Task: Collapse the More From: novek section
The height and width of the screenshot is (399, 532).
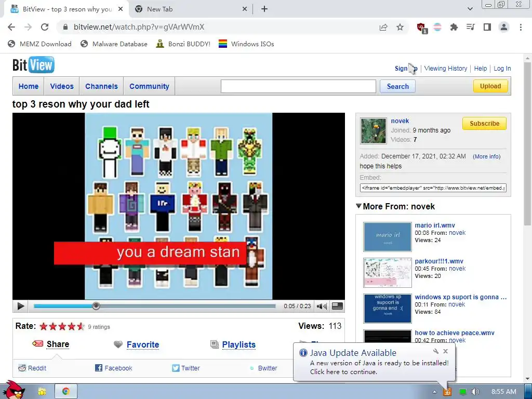Action: [x=358, y=206]
